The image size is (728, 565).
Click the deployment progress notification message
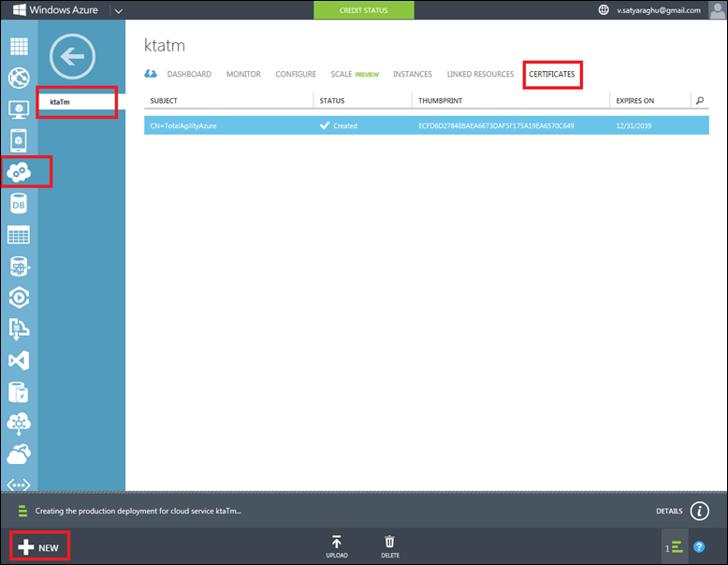pyautogui.click(x=138, y=511)
